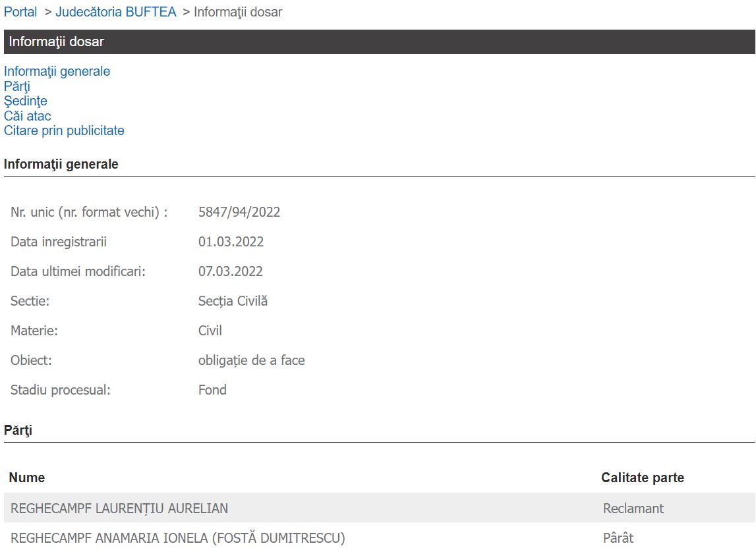
Task: Click the Fond procedural stage value
Action: [x=212, y=390]
